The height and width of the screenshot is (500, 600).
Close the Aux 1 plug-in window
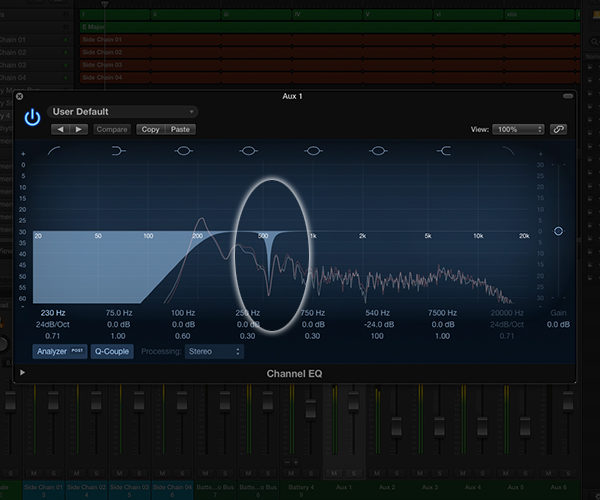pos(20,96)
